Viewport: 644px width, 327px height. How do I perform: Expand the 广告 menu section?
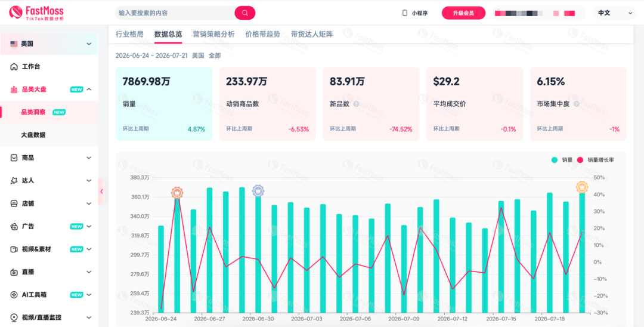pyautogui.click(x=89, y=226)
